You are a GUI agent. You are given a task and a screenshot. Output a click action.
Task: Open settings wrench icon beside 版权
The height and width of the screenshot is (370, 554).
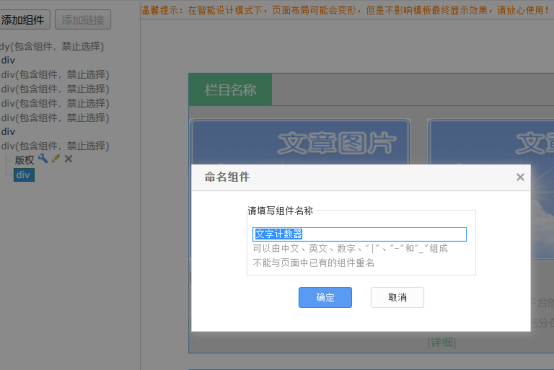(x=43, y=159)
